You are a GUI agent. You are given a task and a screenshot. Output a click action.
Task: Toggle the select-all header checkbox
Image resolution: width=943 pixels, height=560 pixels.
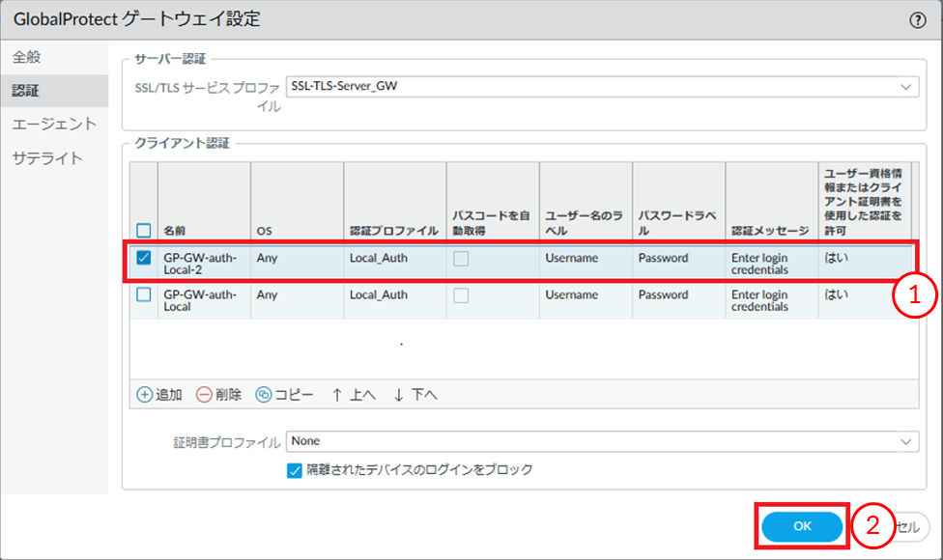pyautogui.click(x=144, y=231)
